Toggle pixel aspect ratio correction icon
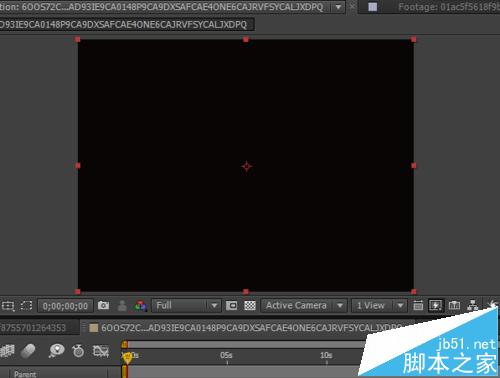Screen dimensions: 500x378 [418, 305]
